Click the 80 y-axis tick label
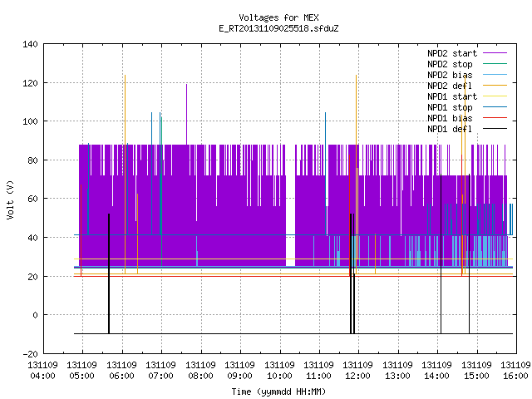Viewport: 532px width, 399px height. 32,160
